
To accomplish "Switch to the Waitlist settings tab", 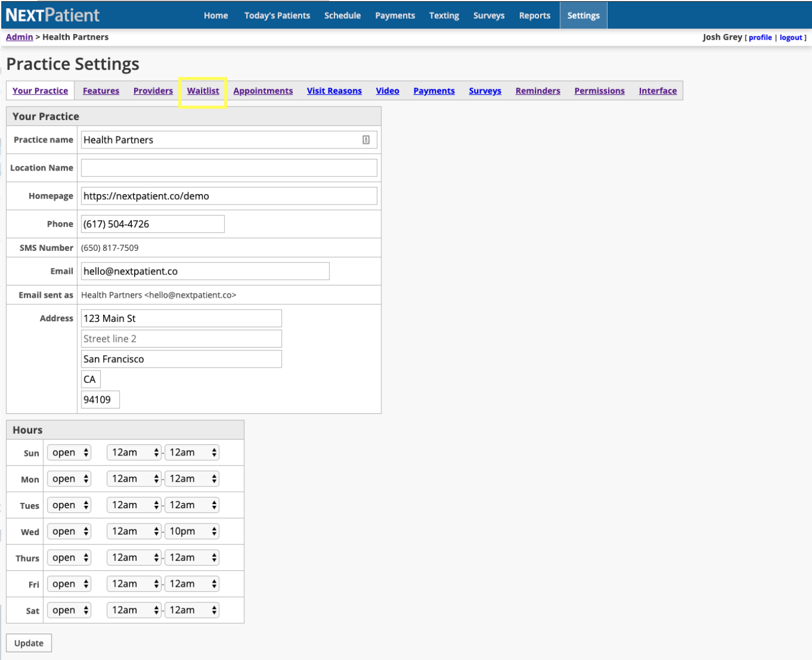I will click(x=203, y=91).
